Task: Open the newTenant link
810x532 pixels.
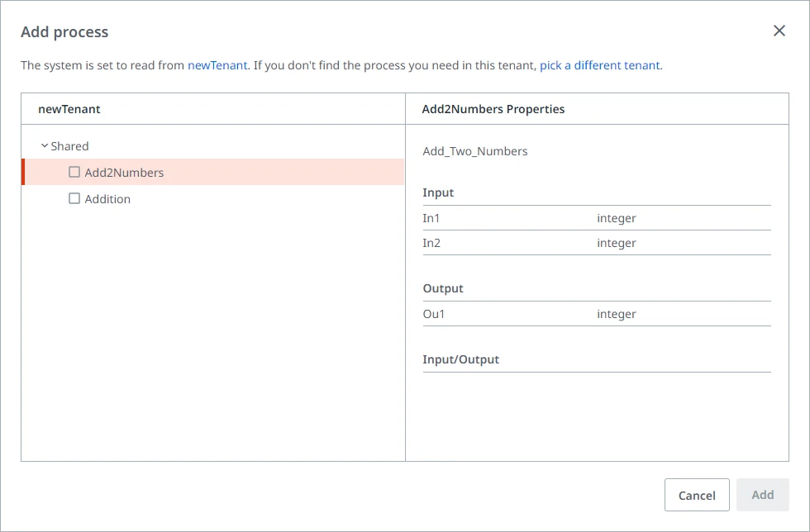Action: coord(217,65)
